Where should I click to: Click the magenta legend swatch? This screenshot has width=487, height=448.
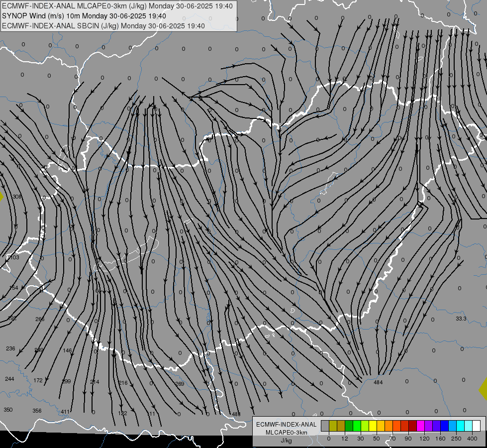(x=421, y=426)
